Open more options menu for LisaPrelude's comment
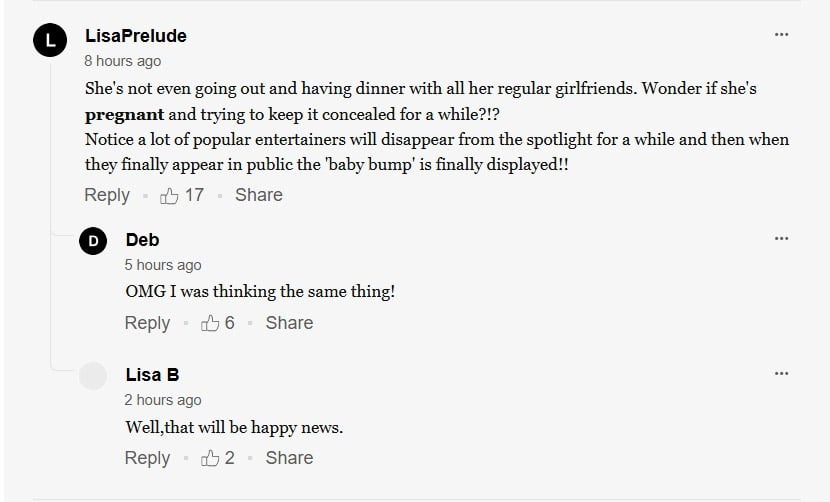This screenshot has height=502, width=830. (x=782, y=35)
